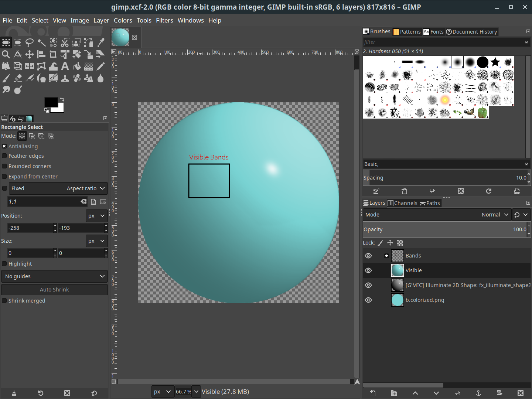
Task: Click the Auto Shrink button
Action: pyautogui.click(x=54, y=290)
